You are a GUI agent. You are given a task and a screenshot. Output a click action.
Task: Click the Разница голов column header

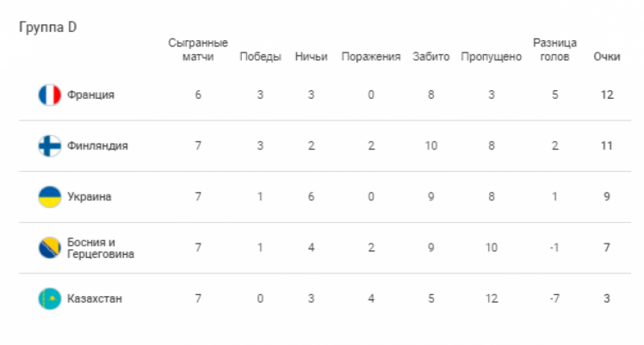click(554, 49)
